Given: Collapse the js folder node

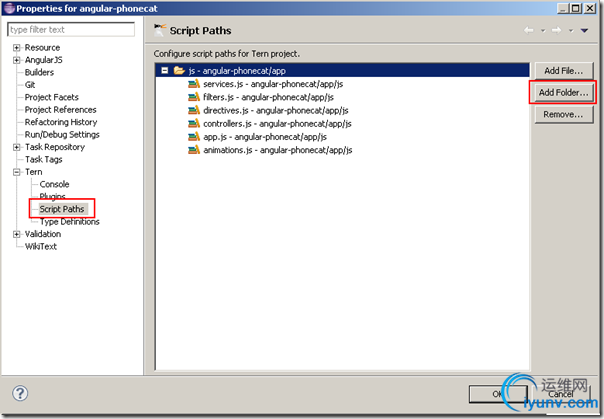Looking at the screenshot, I should [165, 70].
